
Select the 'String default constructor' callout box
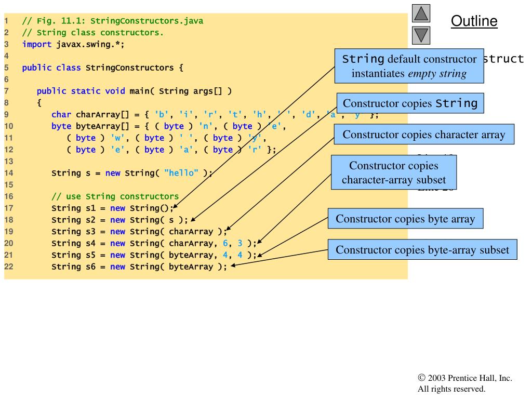pos(409,66)
